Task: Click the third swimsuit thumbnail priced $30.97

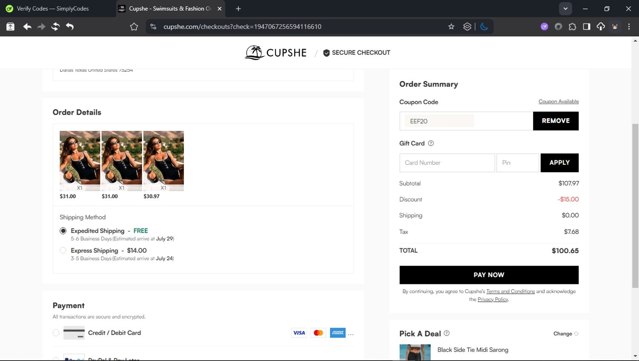Action: 163,161
